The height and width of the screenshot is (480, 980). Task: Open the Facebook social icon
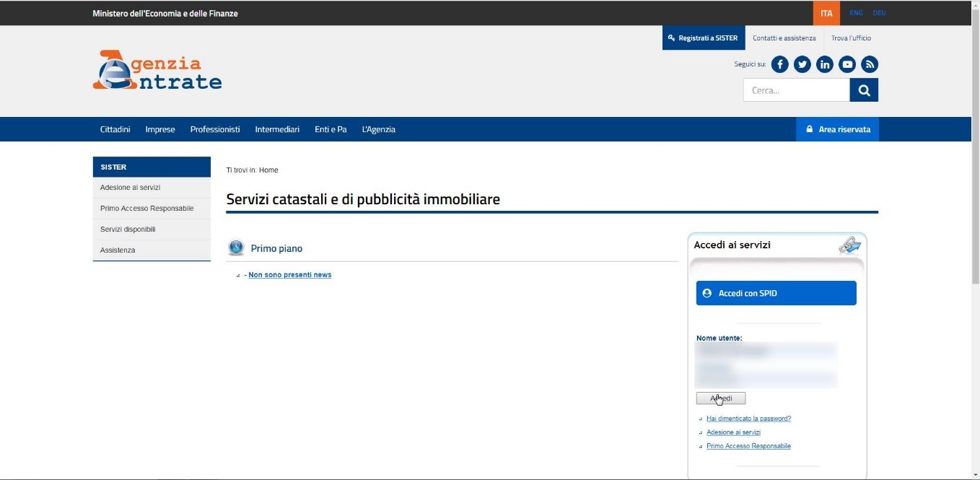tap(779, 64)
